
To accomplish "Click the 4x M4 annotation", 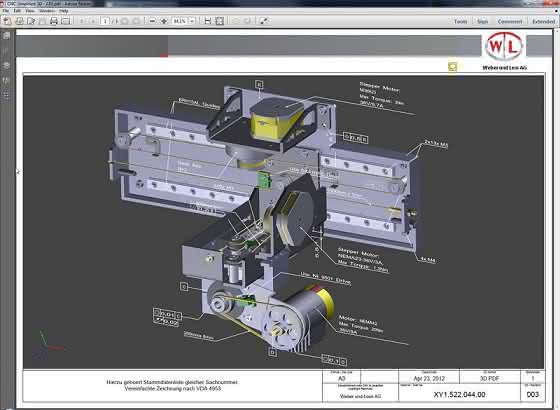I will pyautogui.click(x=428, y=260).
